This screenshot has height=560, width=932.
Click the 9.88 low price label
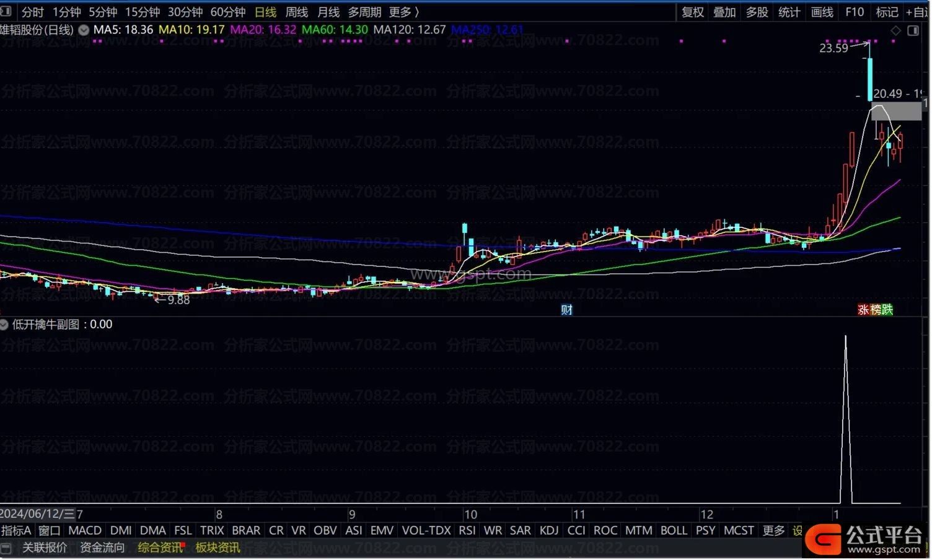pyautogui.click(x=178, y=300)
